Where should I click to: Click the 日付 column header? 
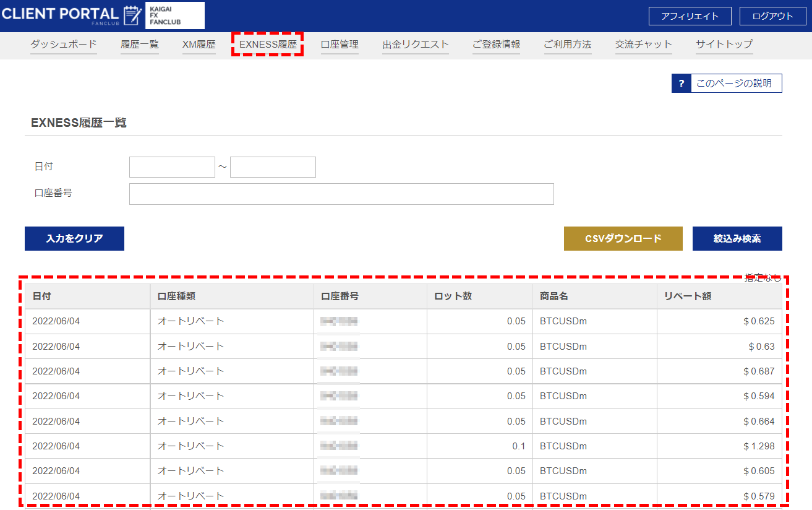click(x=87, y=296)
